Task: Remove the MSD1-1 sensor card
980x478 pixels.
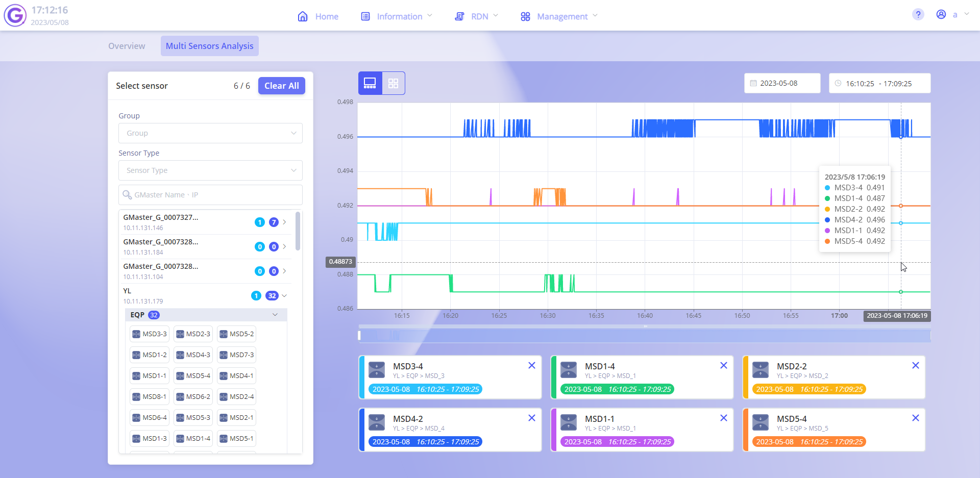Action: coord(723,418)
